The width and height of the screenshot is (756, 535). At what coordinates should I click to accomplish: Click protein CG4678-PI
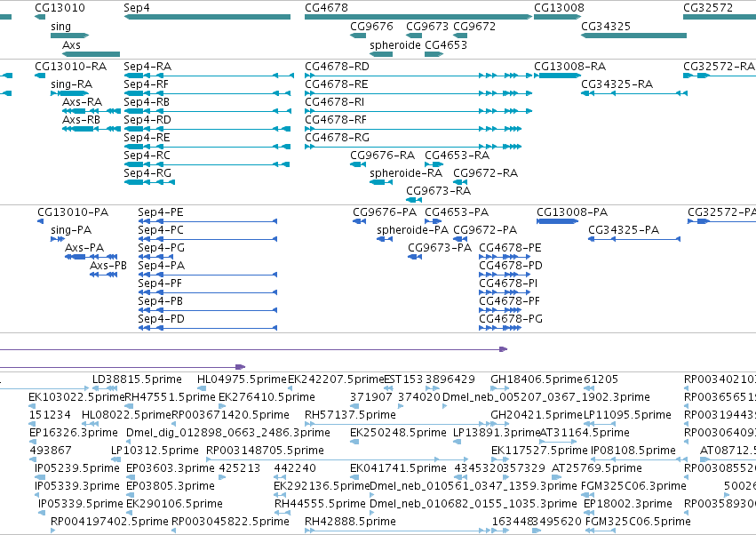click(505, 292)
